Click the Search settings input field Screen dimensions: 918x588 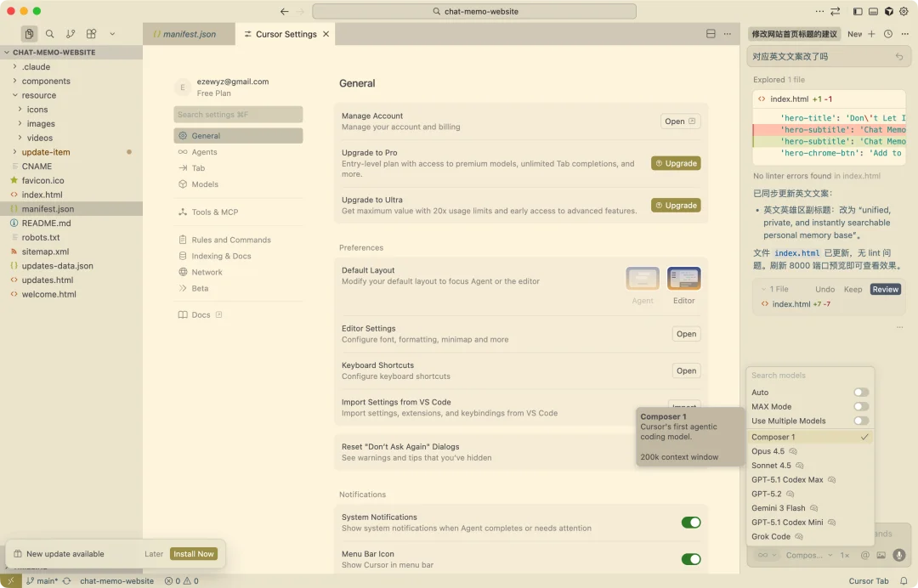click(238, 115)
